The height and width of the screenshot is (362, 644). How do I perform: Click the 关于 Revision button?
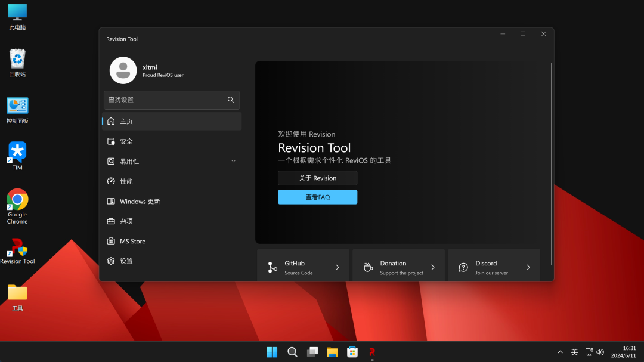[317, 178]
